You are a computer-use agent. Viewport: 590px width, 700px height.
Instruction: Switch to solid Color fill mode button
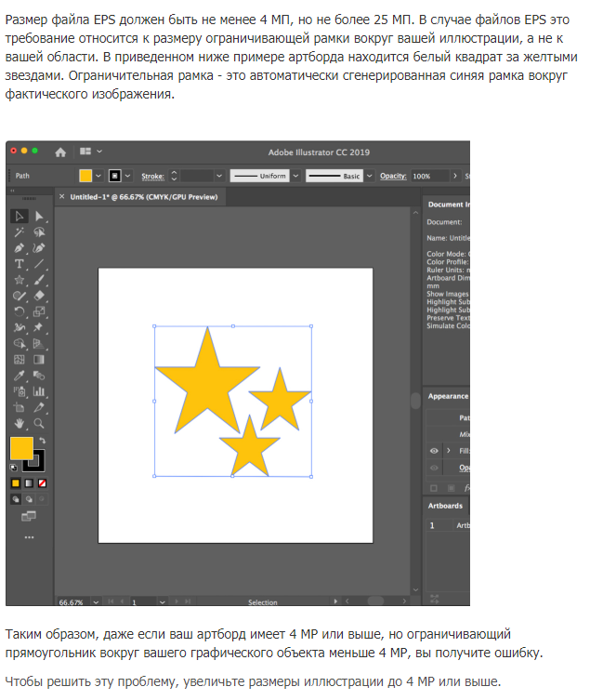point(16,483)
